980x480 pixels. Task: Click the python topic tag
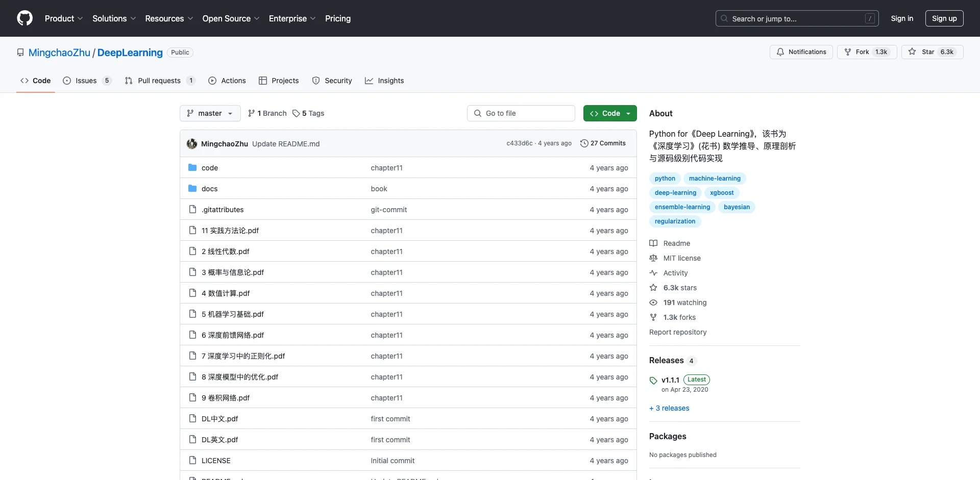(x=665, y=179)
